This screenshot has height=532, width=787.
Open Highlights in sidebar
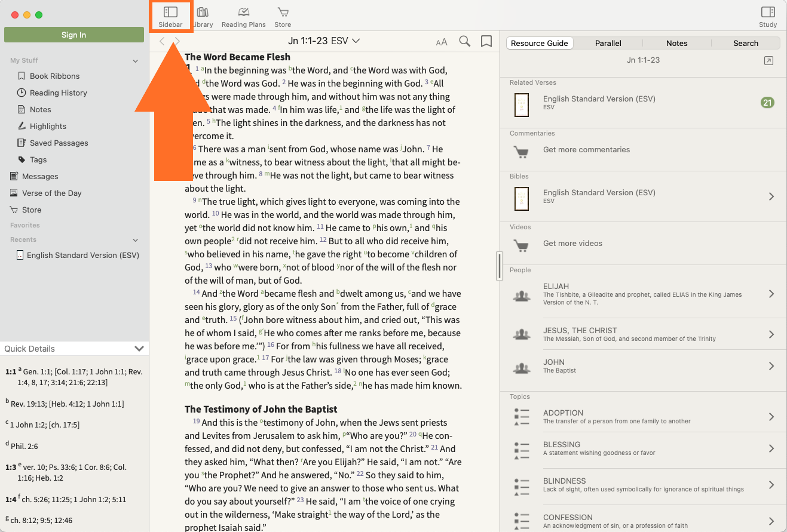48,126
